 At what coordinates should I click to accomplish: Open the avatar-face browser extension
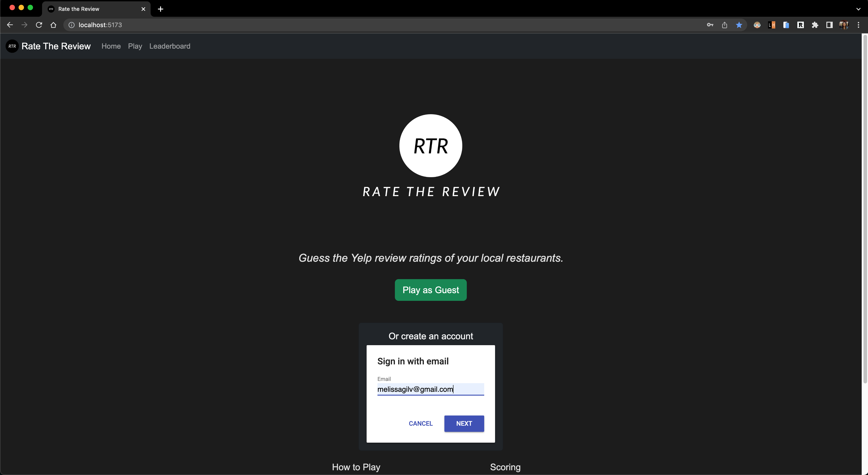click(757, 25)
